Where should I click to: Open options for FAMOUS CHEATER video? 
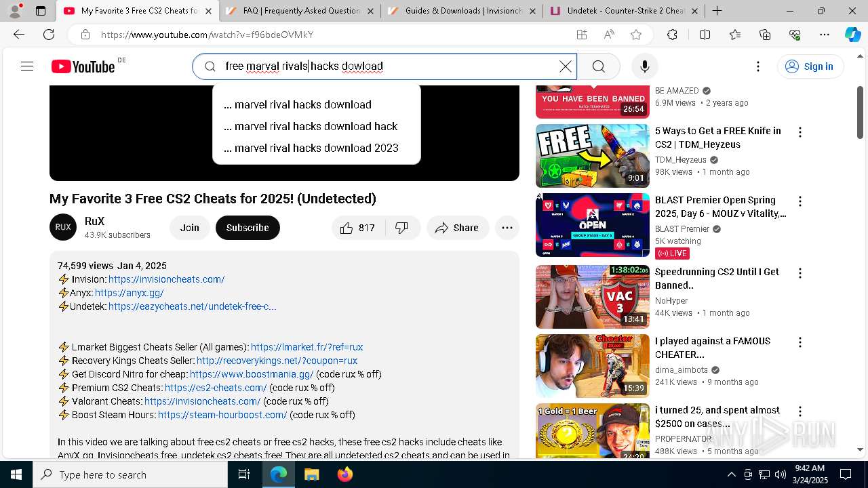coord(800,342)
